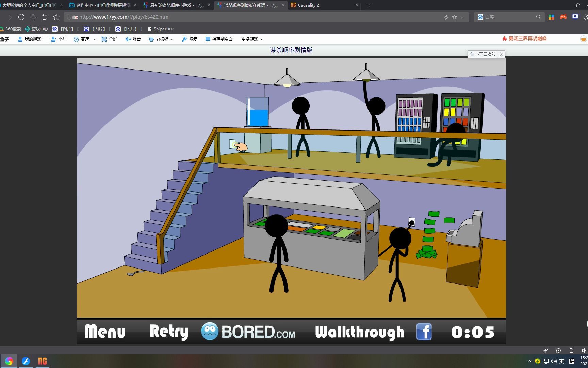Switch input language via 英 indicator

point(562,361)
